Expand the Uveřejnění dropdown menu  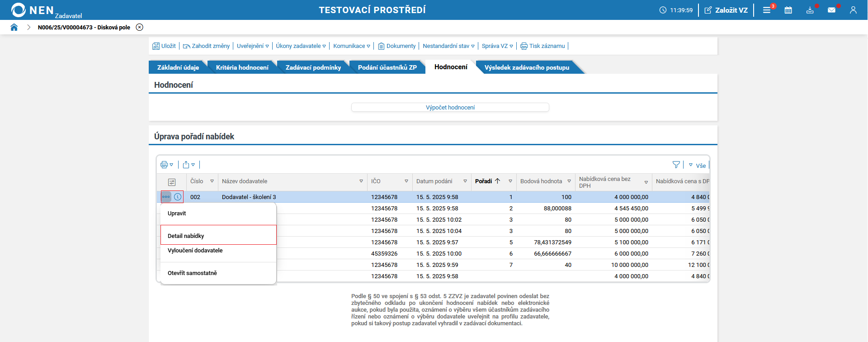click(x=253, y=46)
